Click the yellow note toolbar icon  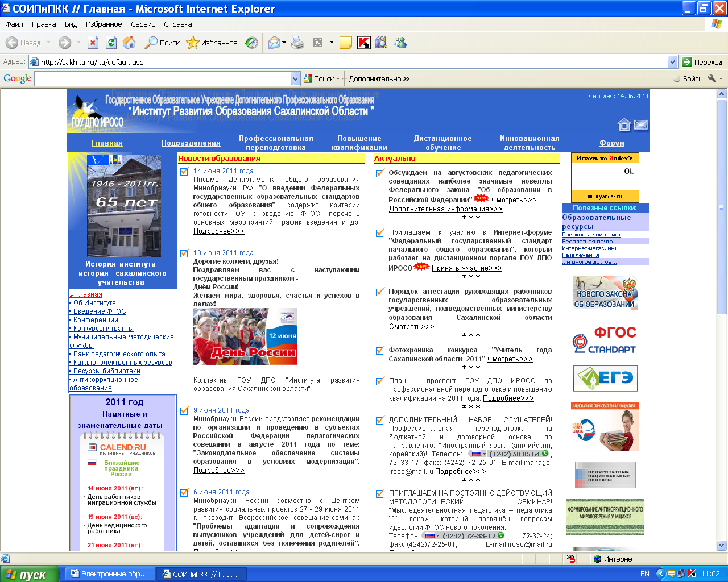346,43
